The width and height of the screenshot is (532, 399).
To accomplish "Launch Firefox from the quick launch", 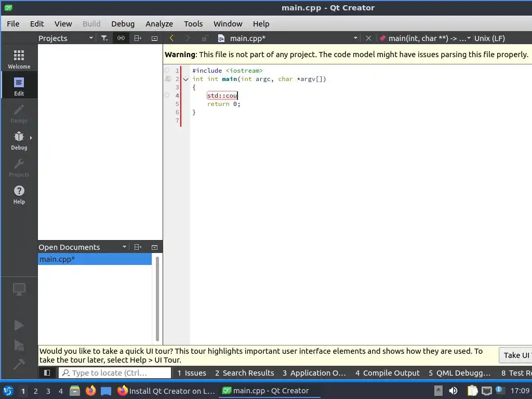I will point(90,391).
